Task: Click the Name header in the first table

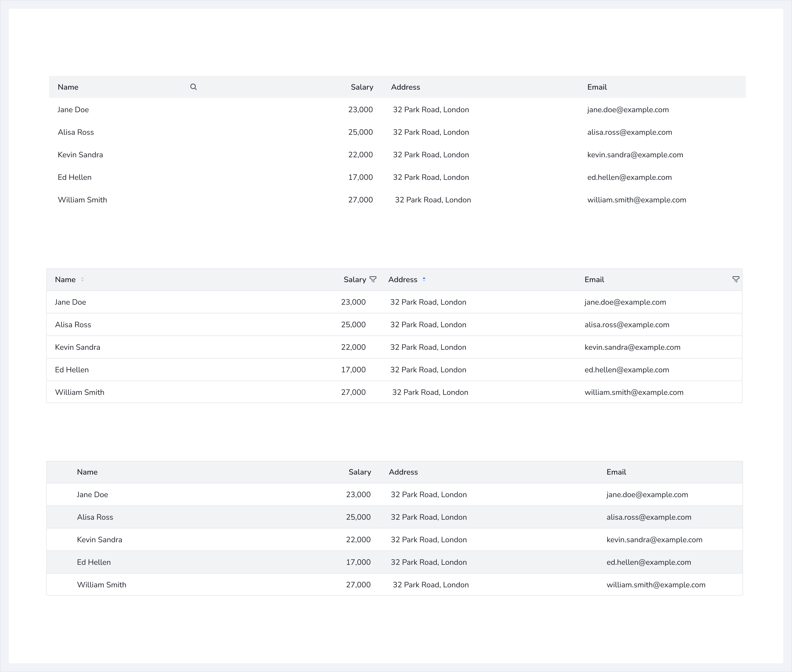Action: pyautogui.click(x=68, y=87)
